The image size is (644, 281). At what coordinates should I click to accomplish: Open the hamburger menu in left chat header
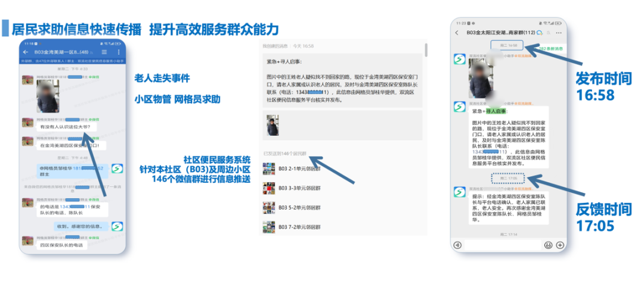coord(104,52)
